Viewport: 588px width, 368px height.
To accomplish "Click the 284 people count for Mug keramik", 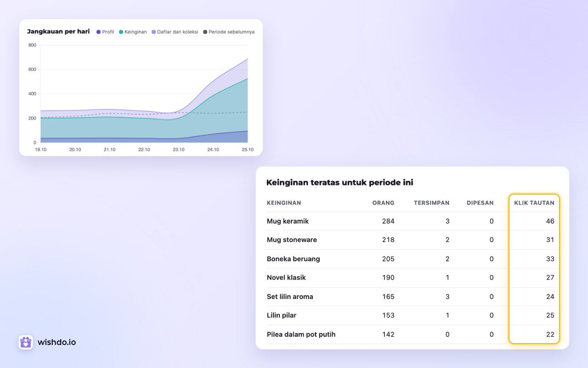I will [x=388, y=221].
